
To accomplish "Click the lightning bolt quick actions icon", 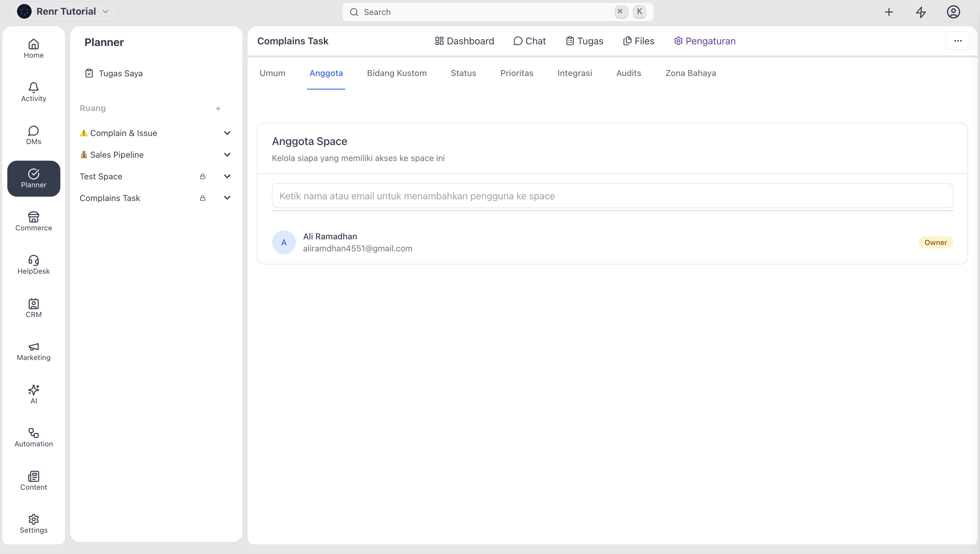I will 921,12.
